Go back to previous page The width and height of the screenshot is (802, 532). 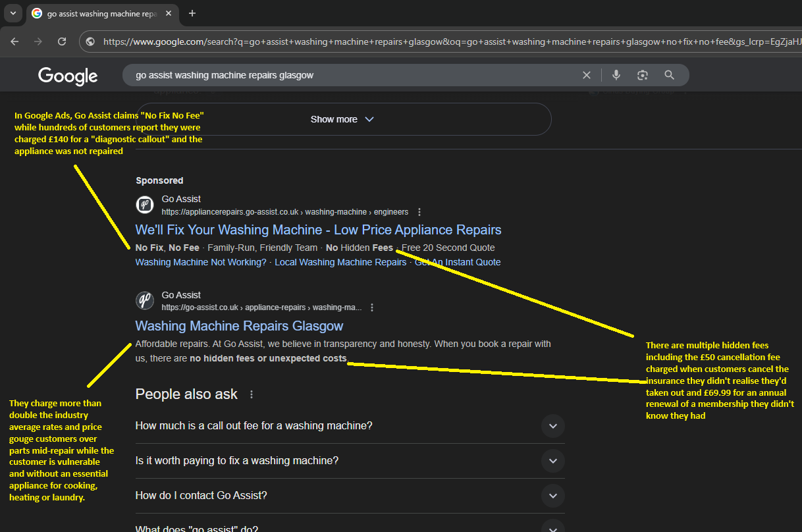(x=15, y=41)
